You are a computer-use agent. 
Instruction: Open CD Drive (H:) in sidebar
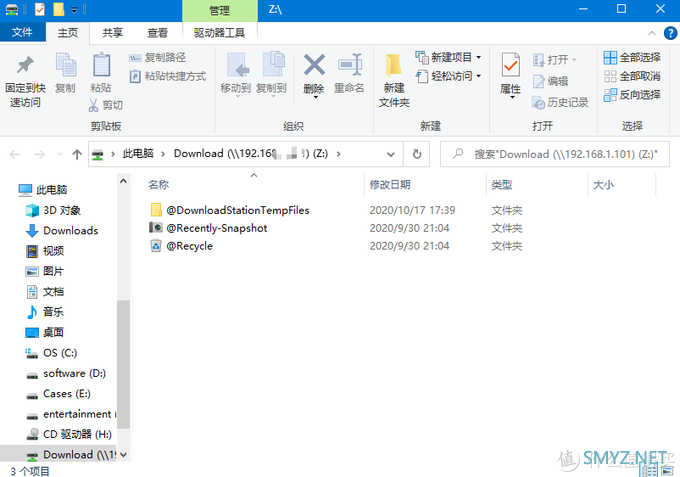(69, 434)
